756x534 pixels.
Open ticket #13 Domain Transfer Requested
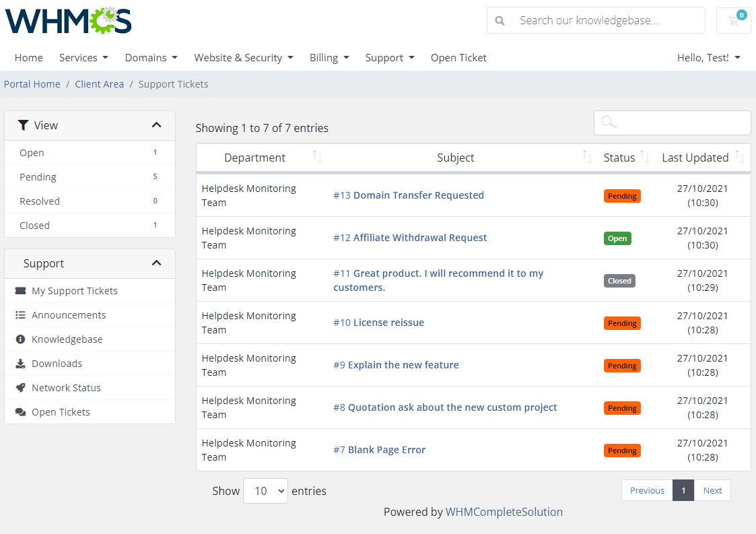pyautogui.click(x=409, y=195)
